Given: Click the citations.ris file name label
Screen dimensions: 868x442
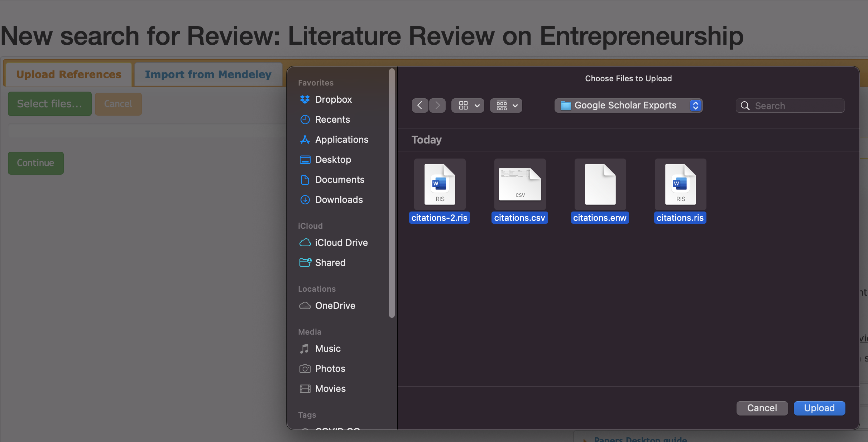Looking at the screenshot, I should tap(680, 218).
